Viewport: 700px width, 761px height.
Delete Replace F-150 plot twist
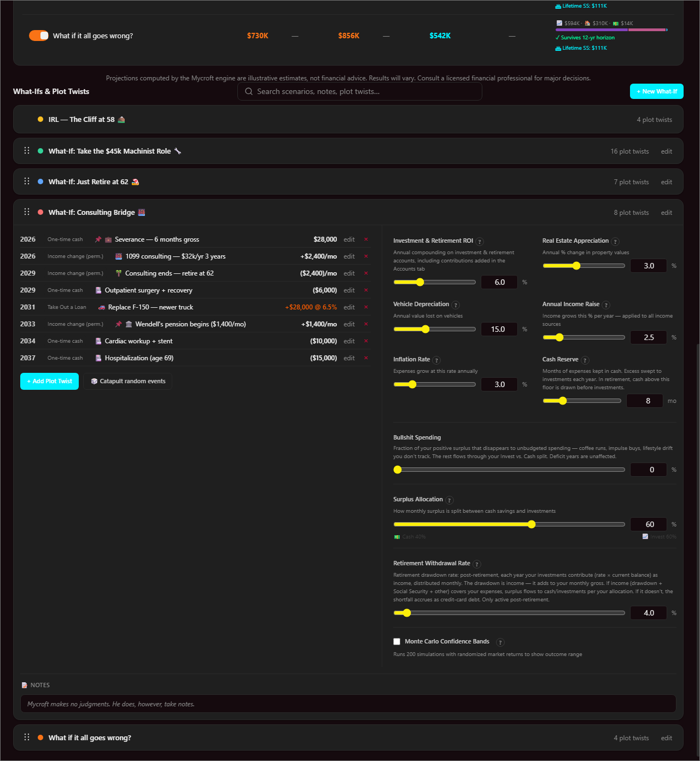pyautogui.click(x=366, y=307)
